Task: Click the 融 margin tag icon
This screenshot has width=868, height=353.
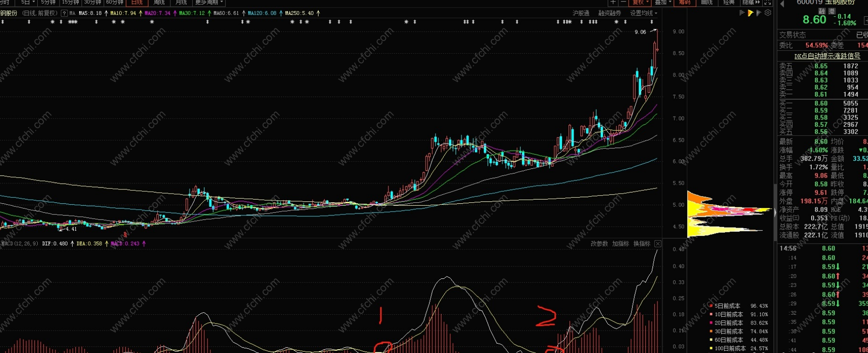Action: coord(822,11)
